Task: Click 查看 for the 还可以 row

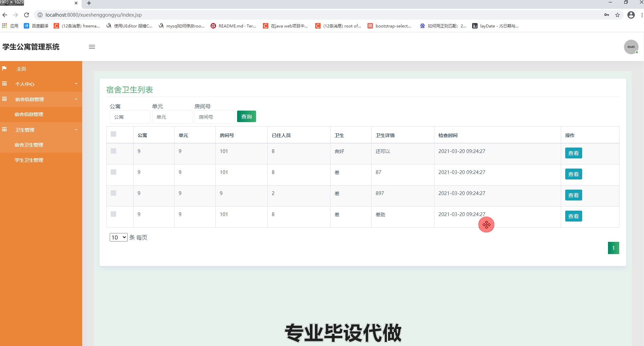Action: pos(573,153)
